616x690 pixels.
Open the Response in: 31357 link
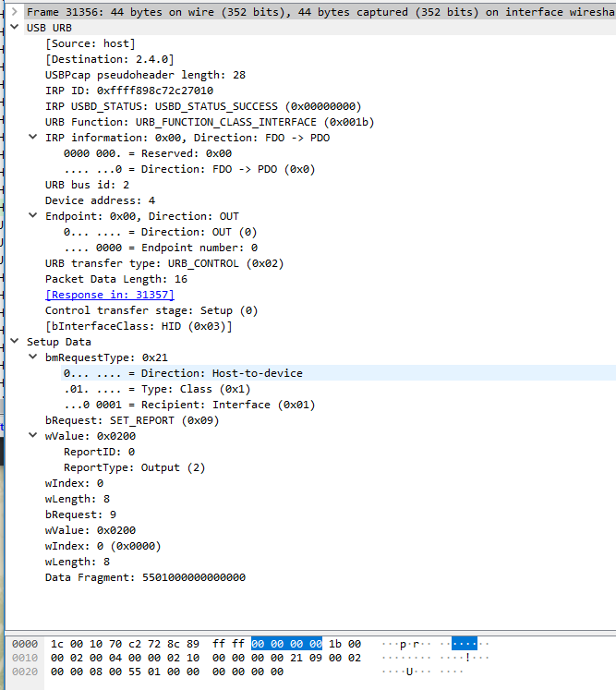pyautogui.click(x=110, y=295)
